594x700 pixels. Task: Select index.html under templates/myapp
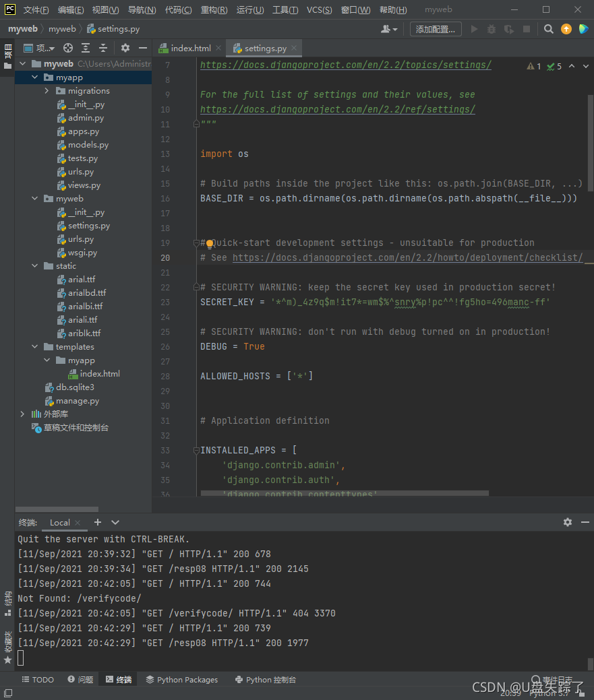click(x=100, y=374)
